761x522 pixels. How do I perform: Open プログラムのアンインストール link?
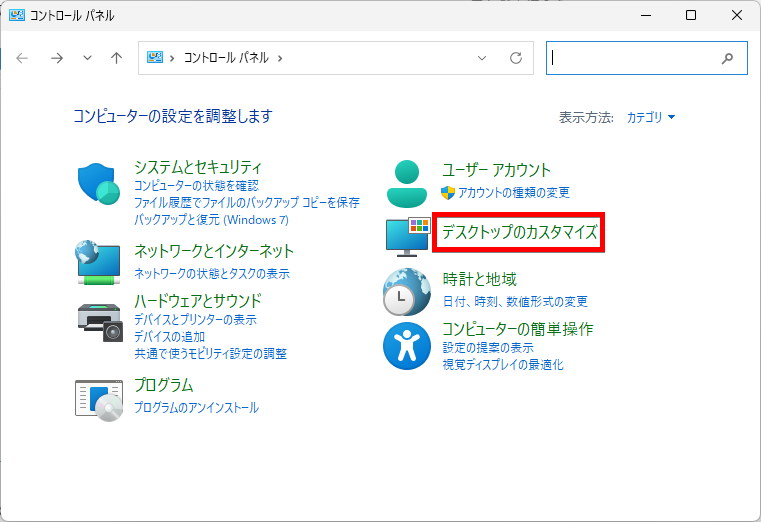click(x=197, y=408)
